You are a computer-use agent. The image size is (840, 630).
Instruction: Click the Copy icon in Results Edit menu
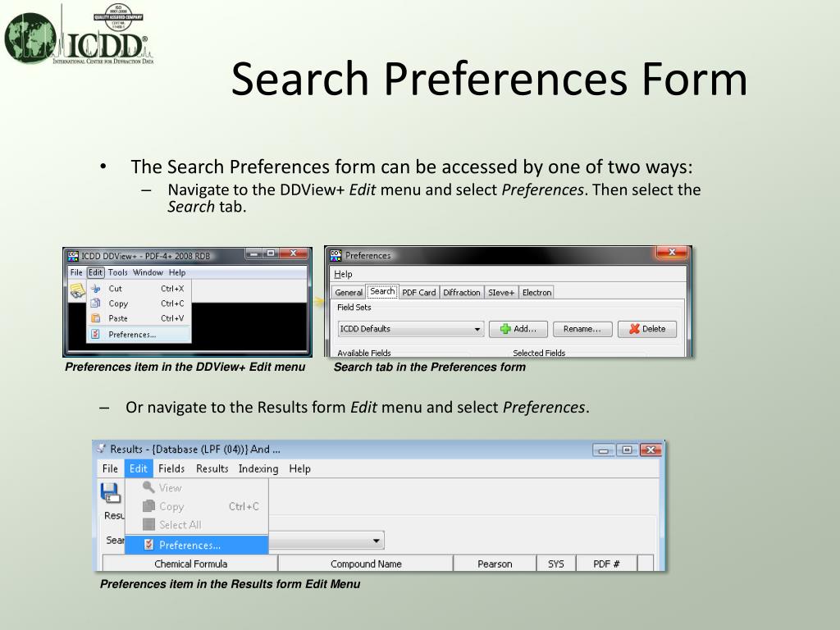pyautogui.click(x=149, y=506)
